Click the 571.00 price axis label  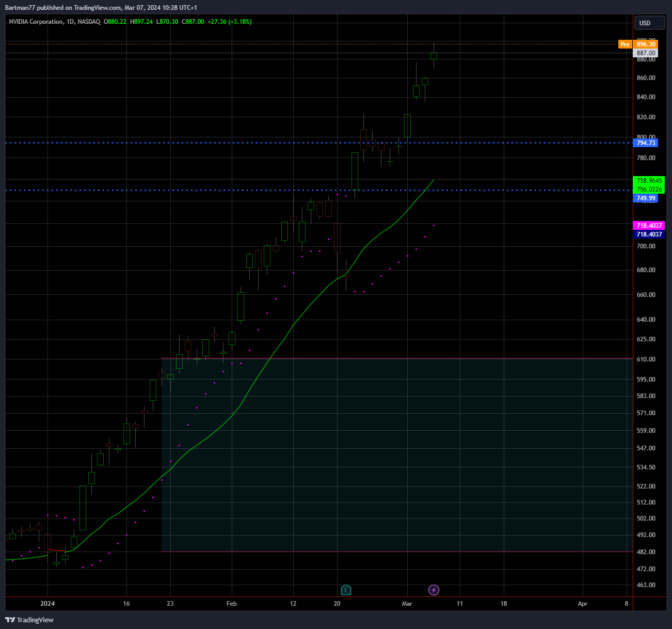pyautogui.click(x=646, y=413)
